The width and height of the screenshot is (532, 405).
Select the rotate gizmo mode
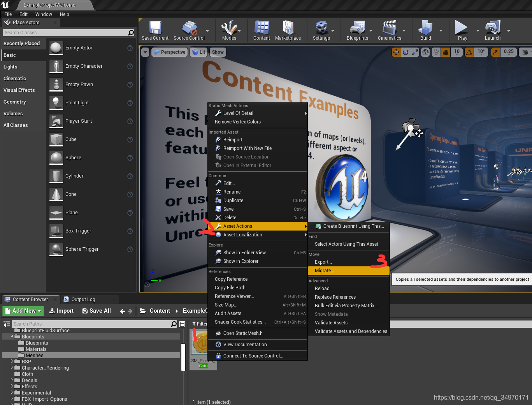pyautogui.click(x=406, y=52)
